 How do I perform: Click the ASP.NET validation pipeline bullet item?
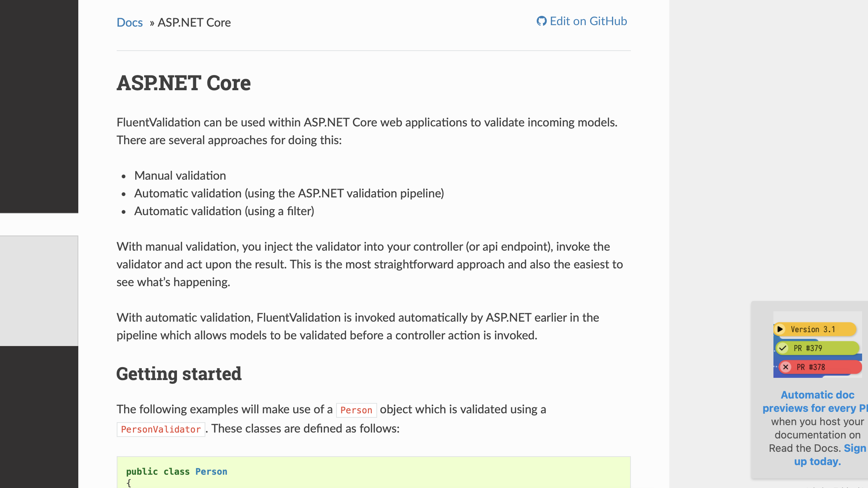[289, 193]
